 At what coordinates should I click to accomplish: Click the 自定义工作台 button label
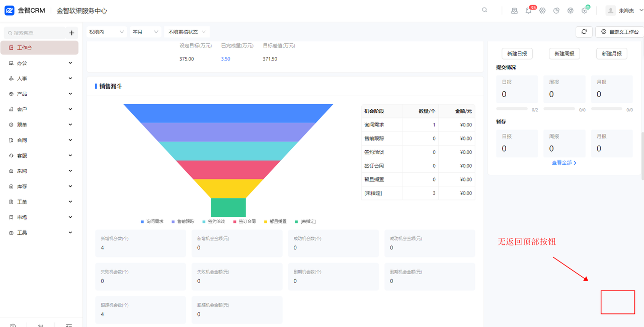point(624,32)
